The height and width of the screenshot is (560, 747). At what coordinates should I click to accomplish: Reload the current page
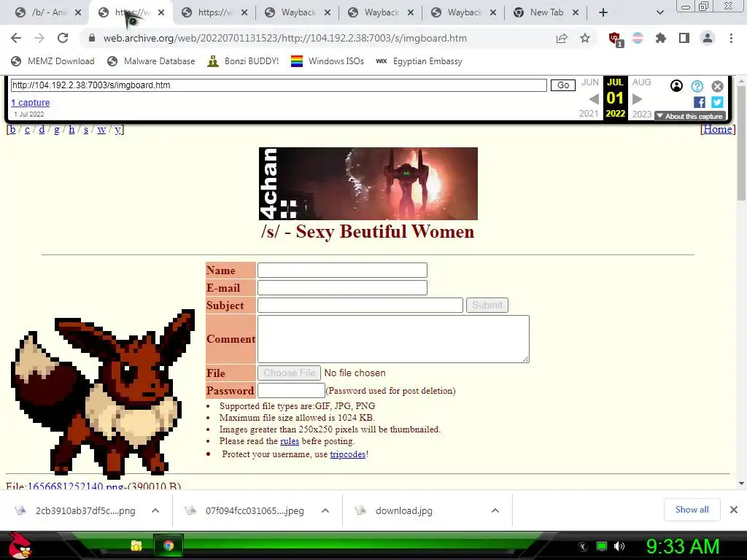(x=63, y=38)
